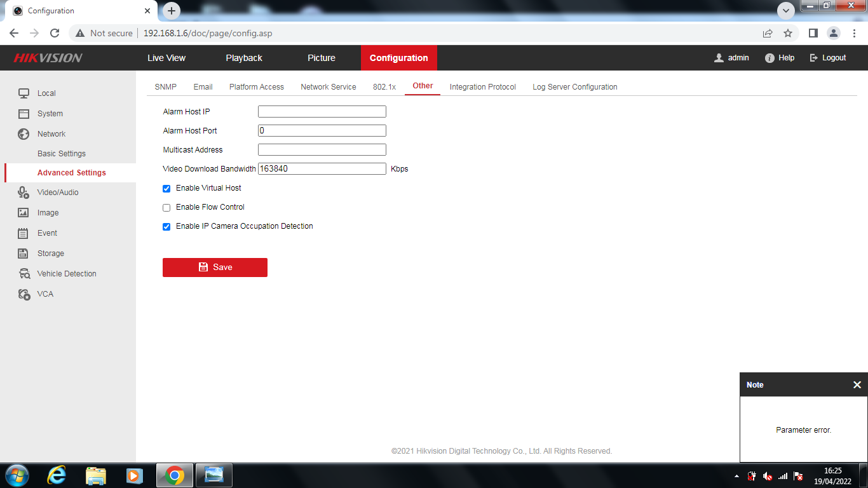Click the Event calendar icon
The height and width of the screenshot is (488, 868).
pyautogui.click(x=24, y=233)
